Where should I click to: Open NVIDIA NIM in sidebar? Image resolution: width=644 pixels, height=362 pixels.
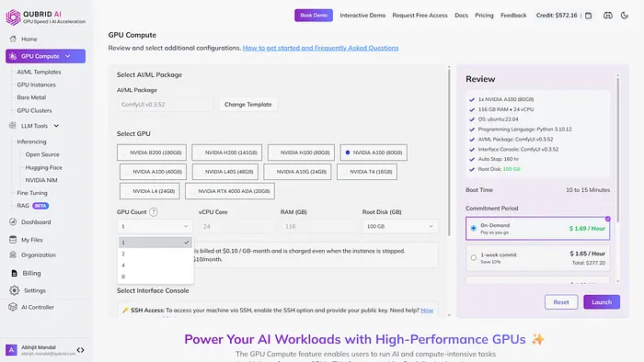pyautogui.click(x=41, y=180)
